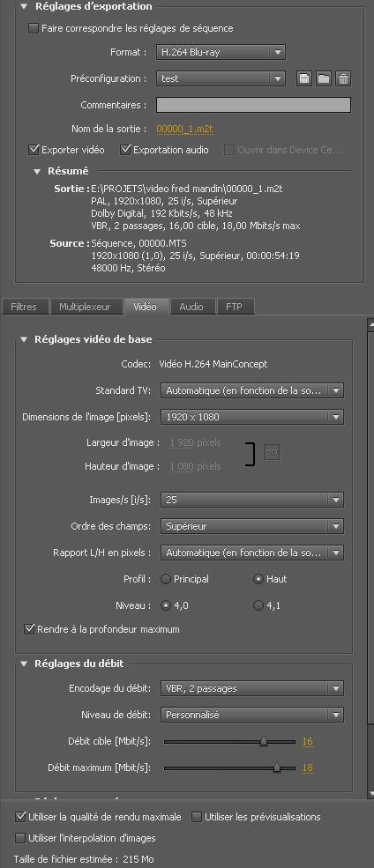
Task: Open the Encodage du débit dropdown
Action: click(252, 688)
